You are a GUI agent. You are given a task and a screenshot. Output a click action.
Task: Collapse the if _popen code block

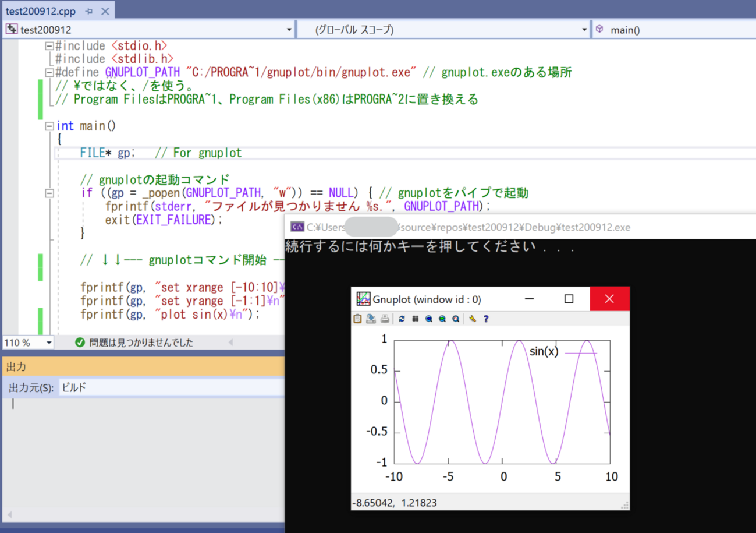pyautogui.click(x=49, y=193)
